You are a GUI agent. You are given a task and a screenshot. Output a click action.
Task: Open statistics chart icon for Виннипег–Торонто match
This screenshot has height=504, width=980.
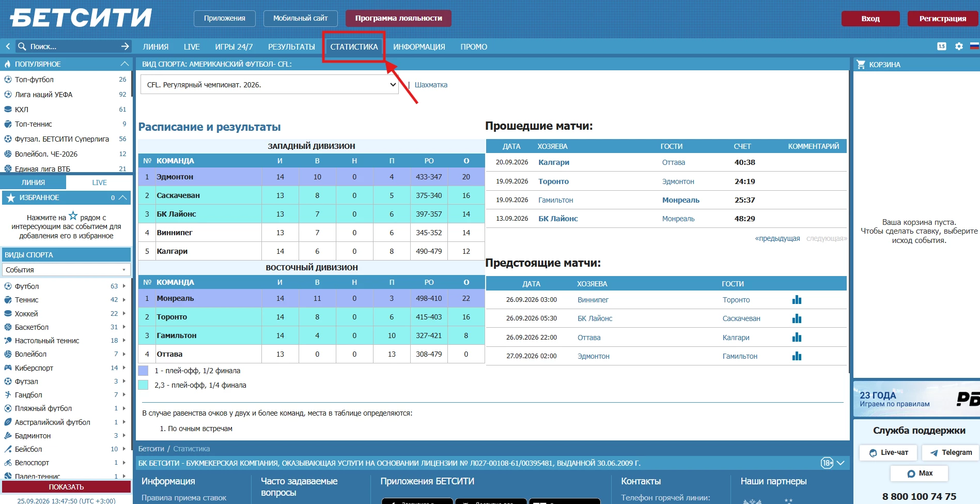point(797,300)
